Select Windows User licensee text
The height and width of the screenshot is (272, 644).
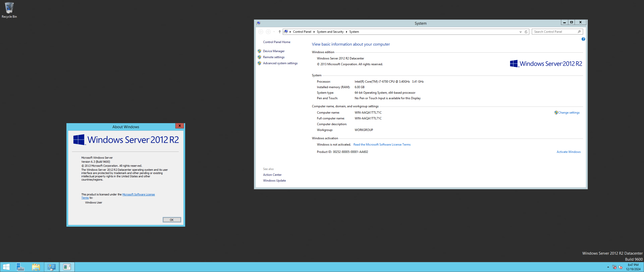(x=94, y=202)
